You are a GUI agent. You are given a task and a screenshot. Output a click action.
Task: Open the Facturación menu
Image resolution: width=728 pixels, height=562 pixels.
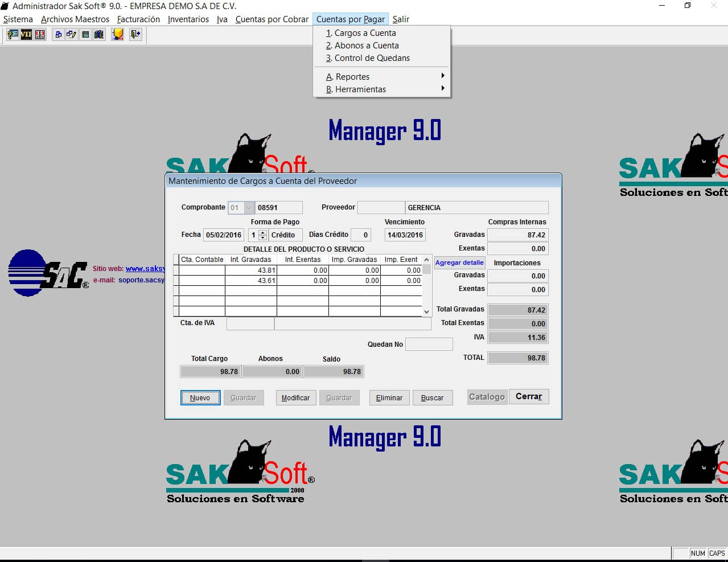[x=138, y=19]
